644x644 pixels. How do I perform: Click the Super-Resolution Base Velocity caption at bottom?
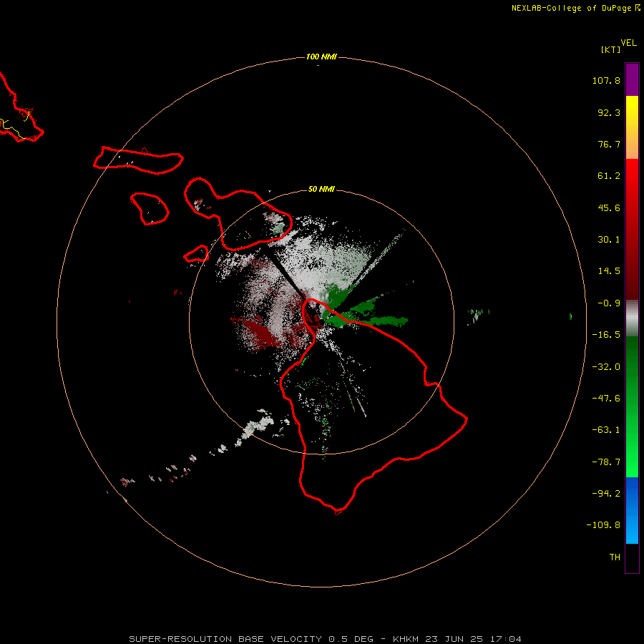326,639
